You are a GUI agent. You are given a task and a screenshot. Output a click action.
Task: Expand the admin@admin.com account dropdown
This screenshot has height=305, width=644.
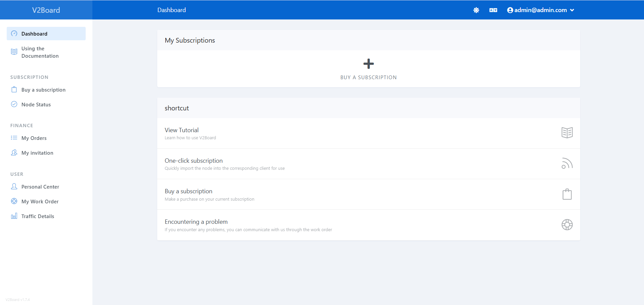click(541, 10)
